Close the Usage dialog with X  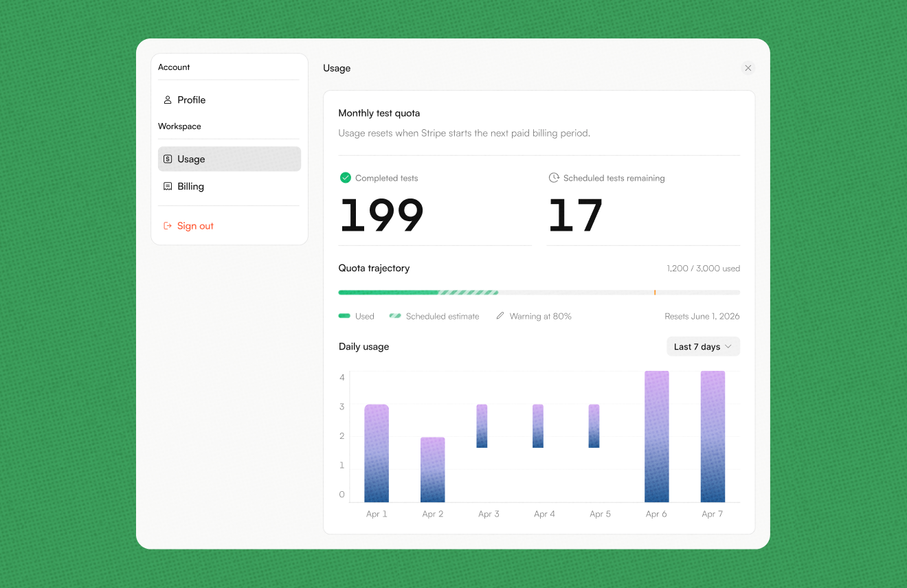[748, 68]
